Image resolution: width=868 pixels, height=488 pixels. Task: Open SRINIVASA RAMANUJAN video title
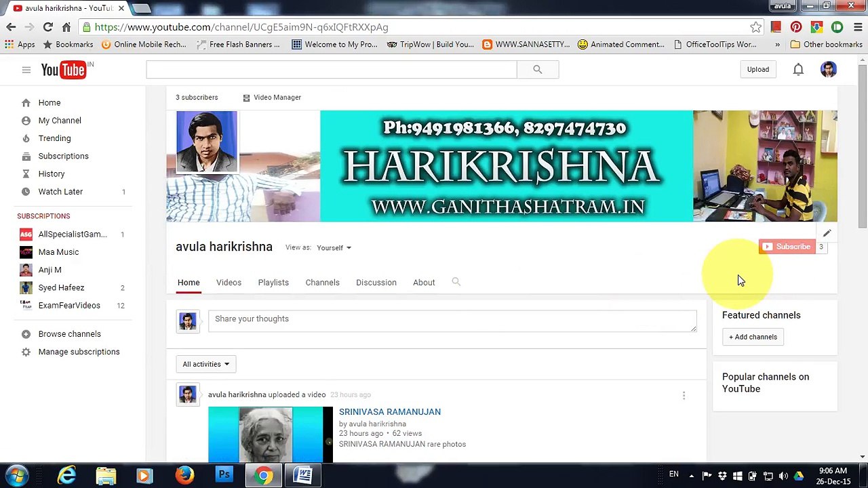[x=390, y=412]
